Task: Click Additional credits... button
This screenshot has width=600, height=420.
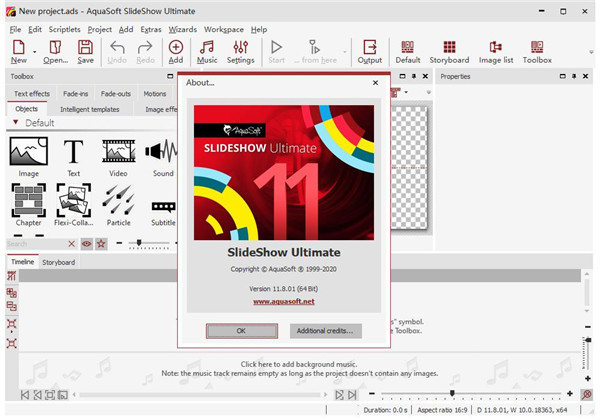Action: (325, 331)
